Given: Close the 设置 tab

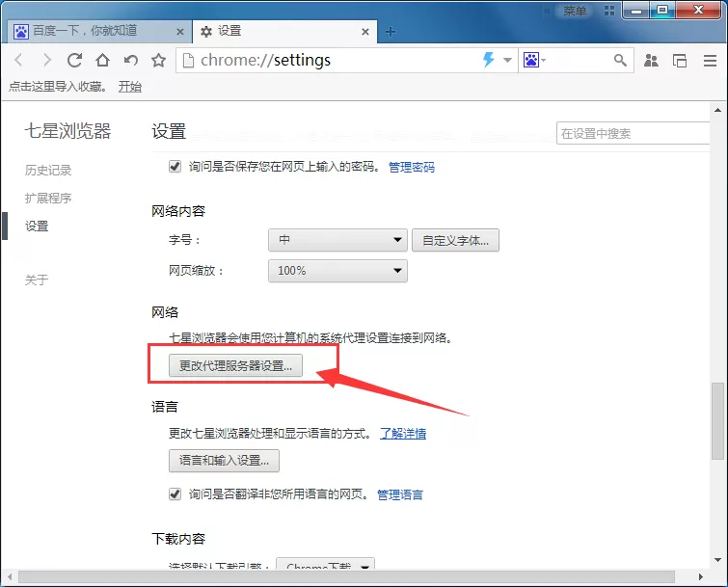Looking at the screenshot, I should coord(365,32).
